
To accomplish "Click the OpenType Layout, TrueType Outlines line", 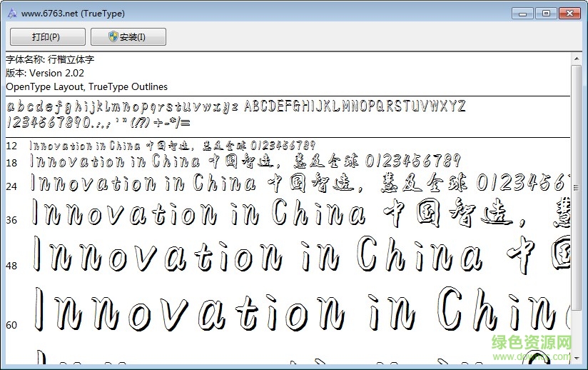I will tap(87, 86).
